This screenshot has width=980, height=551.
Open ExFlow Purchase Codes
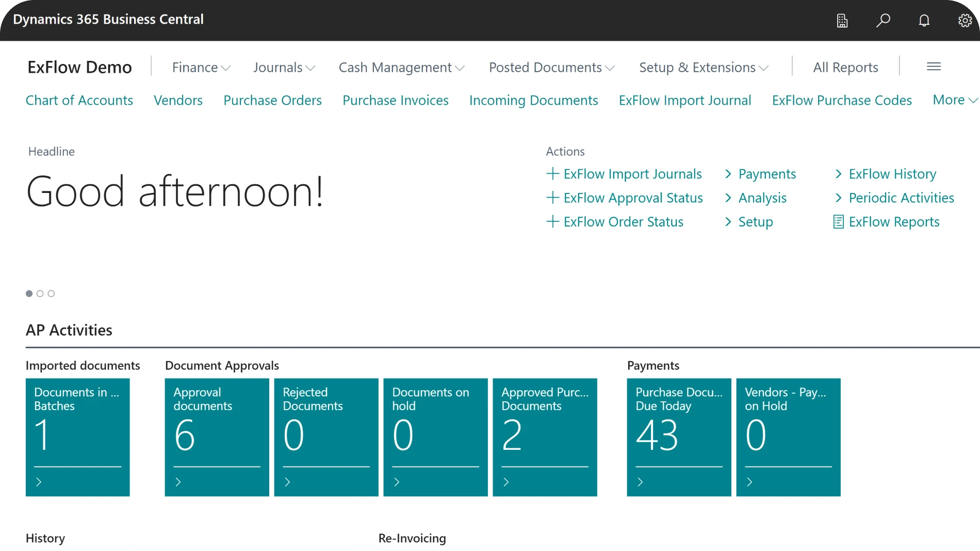tap(842, 100)
